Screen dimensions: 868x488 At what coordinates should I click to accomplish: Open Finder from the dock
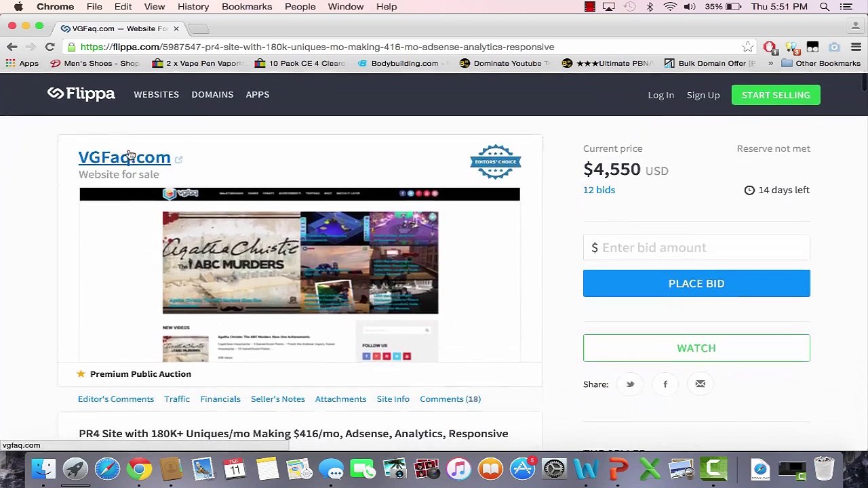click(x=44, y=469)
